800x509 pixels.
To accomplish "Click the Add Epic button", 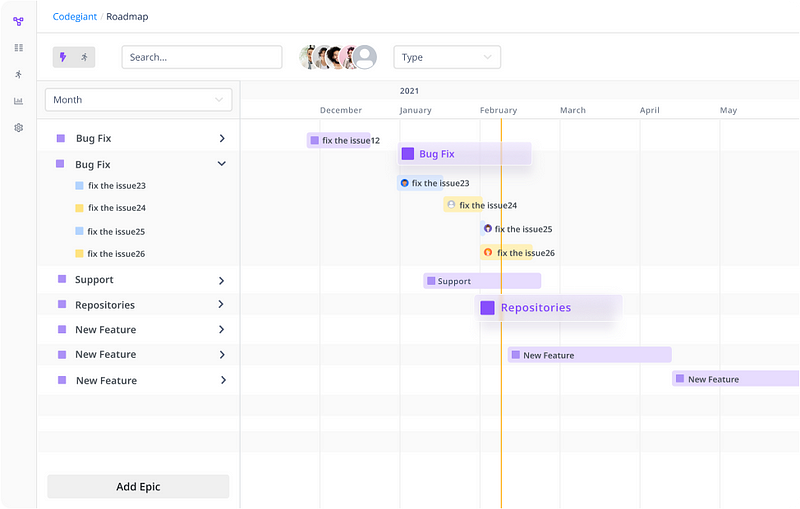I will 138,487.
